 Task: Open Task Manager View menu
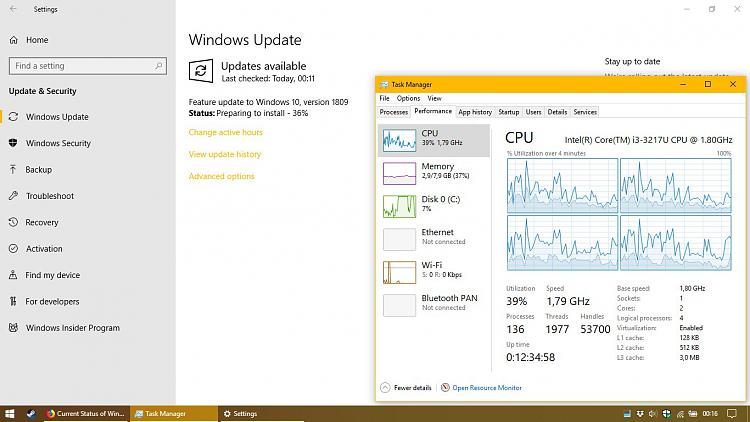pos(434,98)
